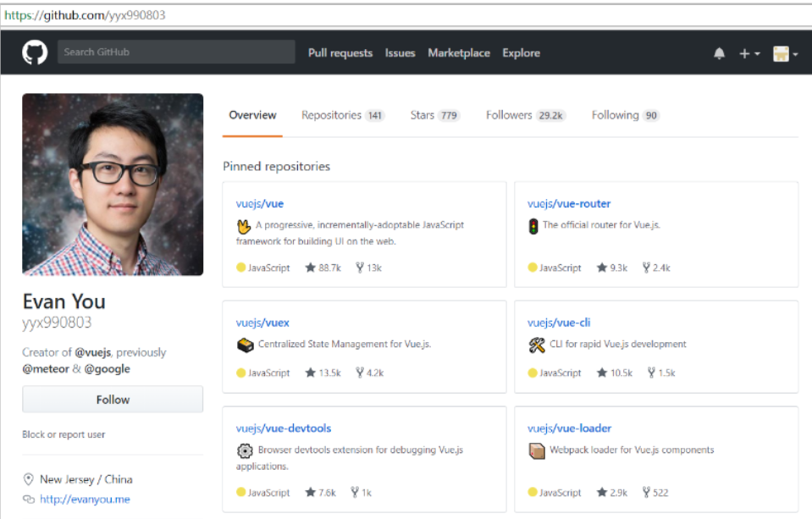Click the vue-loader fork count 522
The height and width of the screenshot is (519, 812).
pyautogui.click(x=655, y=493)
